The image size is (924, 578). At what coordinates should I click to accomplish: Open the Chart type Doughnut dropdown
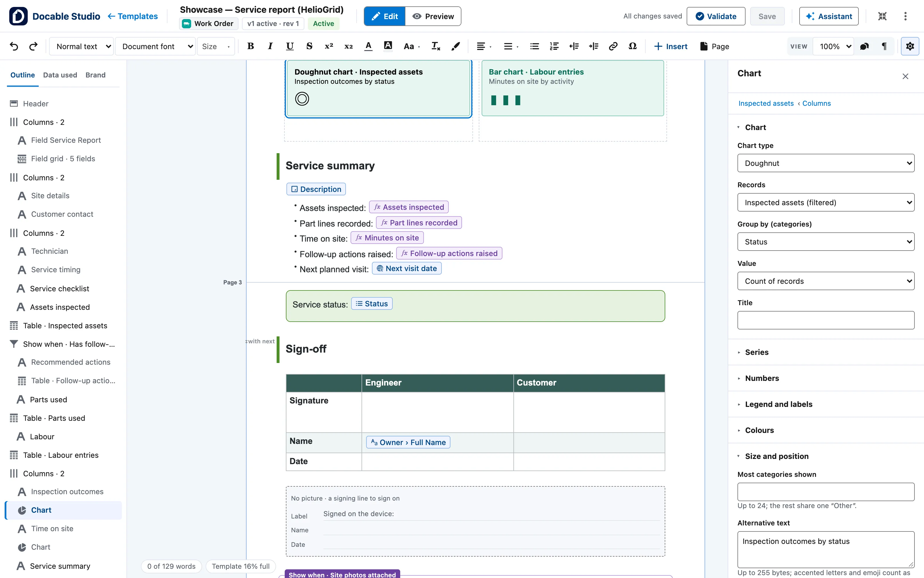coord(826,163)
